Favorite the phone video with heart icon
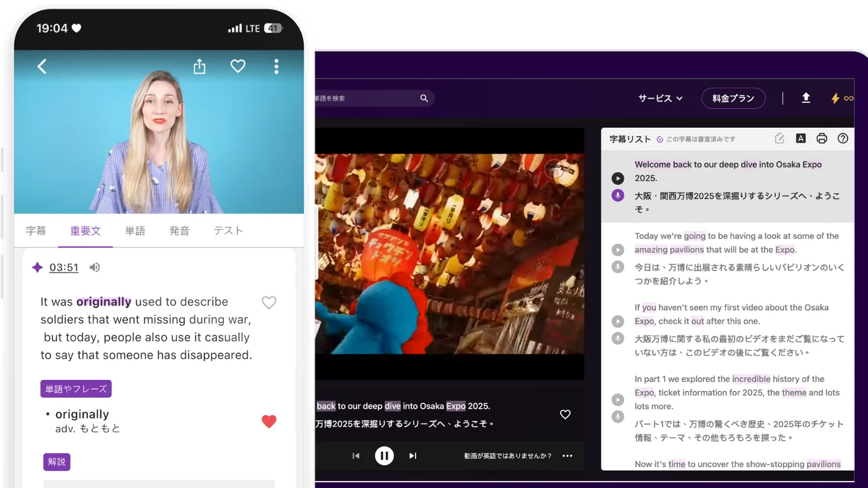Screen dimensions: 868x488 coord(238,66)
